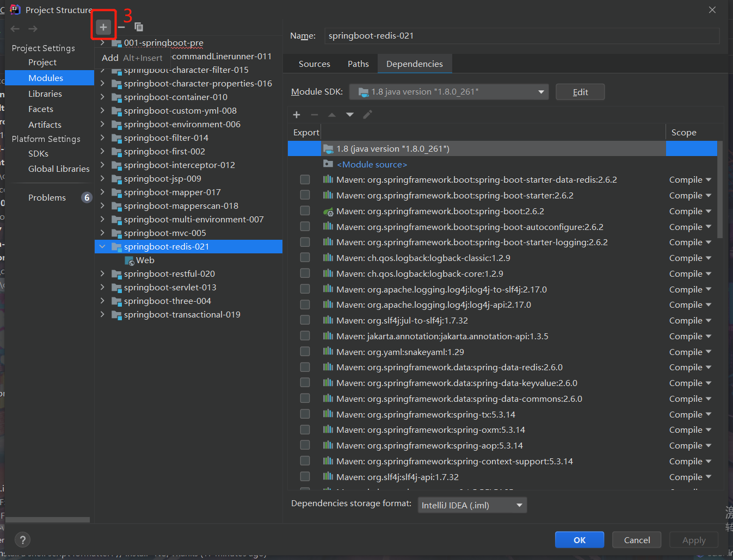Screen dimensions: 733x560
Task: Click the move dependency up arrow icon
Action: coord(332,115)
